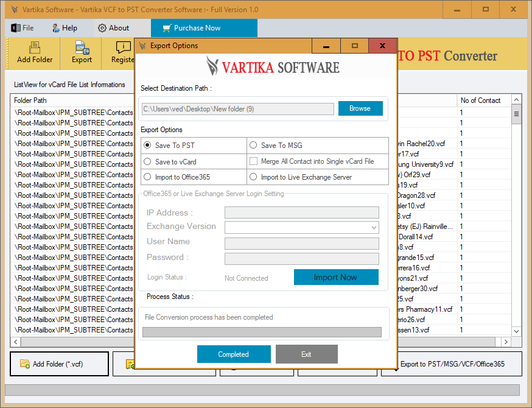Screen dimensions: 532x408
Task: Click the vertical scrollbar thumb
Action: (516, 114)
